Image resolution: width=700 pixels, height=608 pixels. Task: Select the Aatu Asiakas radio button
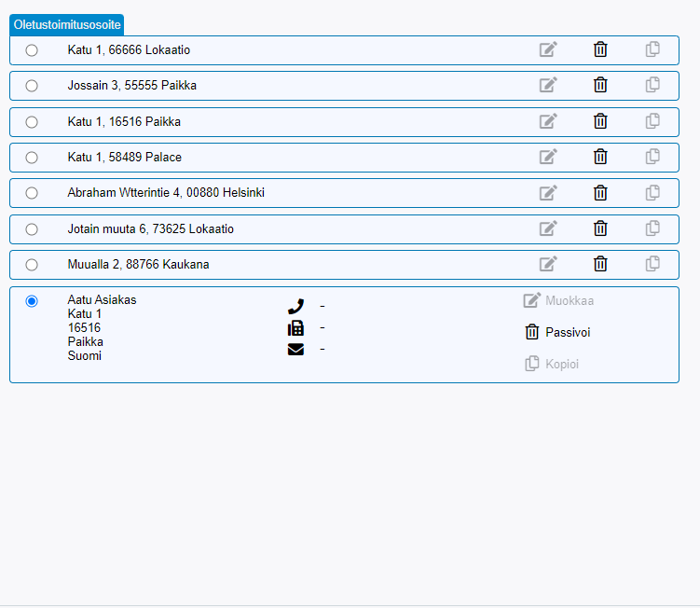tap(32, 301)
